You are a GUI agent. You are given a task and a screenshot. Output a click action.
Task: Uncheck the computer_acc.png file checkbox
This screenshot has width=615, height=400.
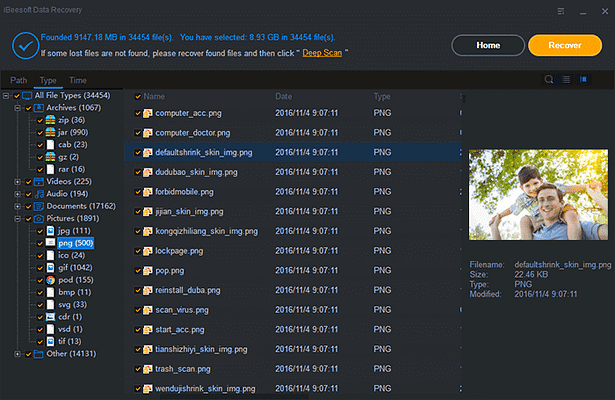[x=138, y=114]
